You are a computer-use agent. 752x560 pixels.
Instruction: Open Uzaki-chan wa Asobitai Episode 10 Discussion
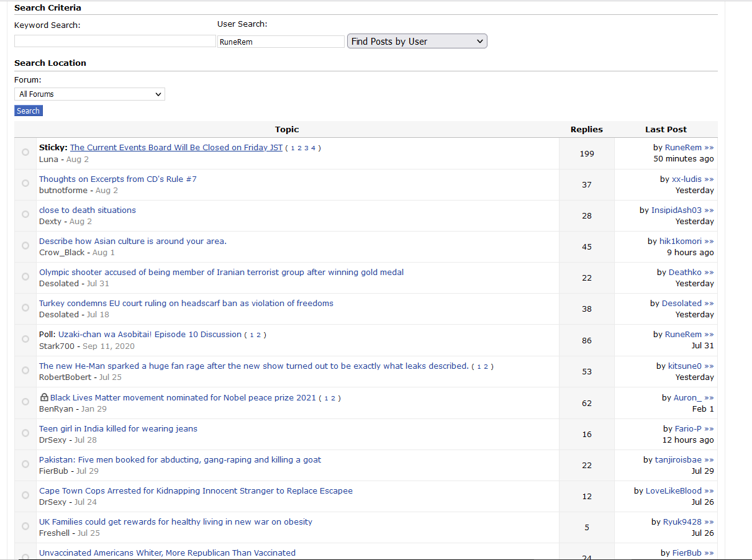click(x=150, y=335)
